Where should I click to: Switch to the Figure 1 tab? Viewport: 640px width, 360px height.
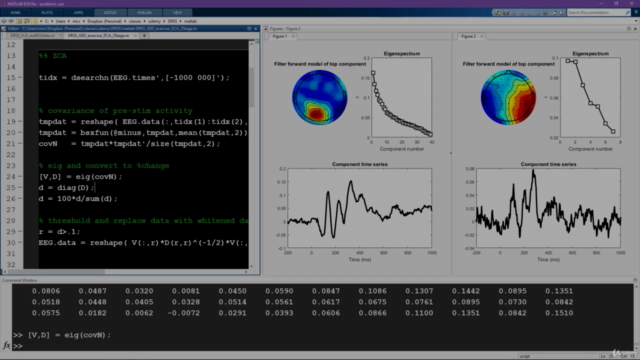pos(280,36)
